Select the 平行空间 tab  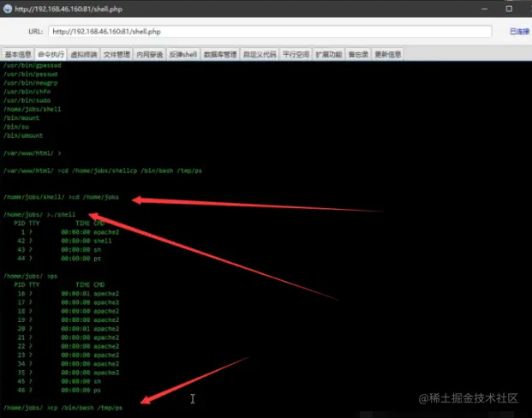click(x=296, y=54)
